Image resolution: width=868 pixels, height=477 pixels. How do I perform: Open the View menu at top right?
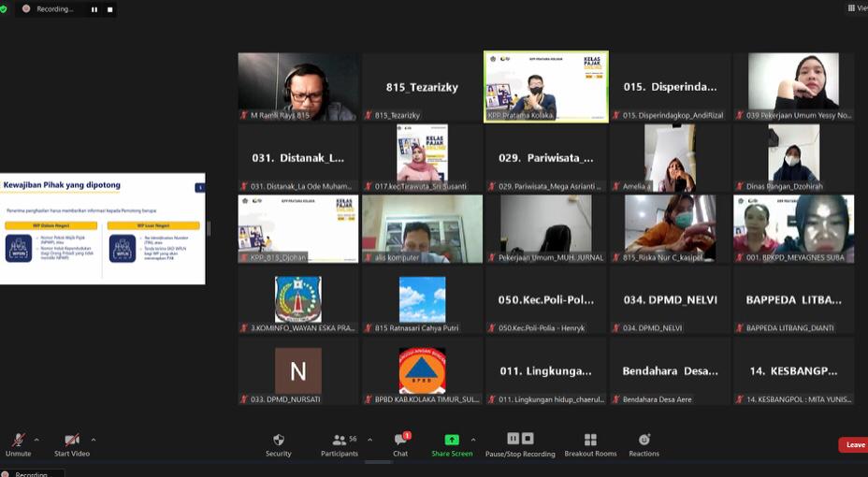click(856, 7)
